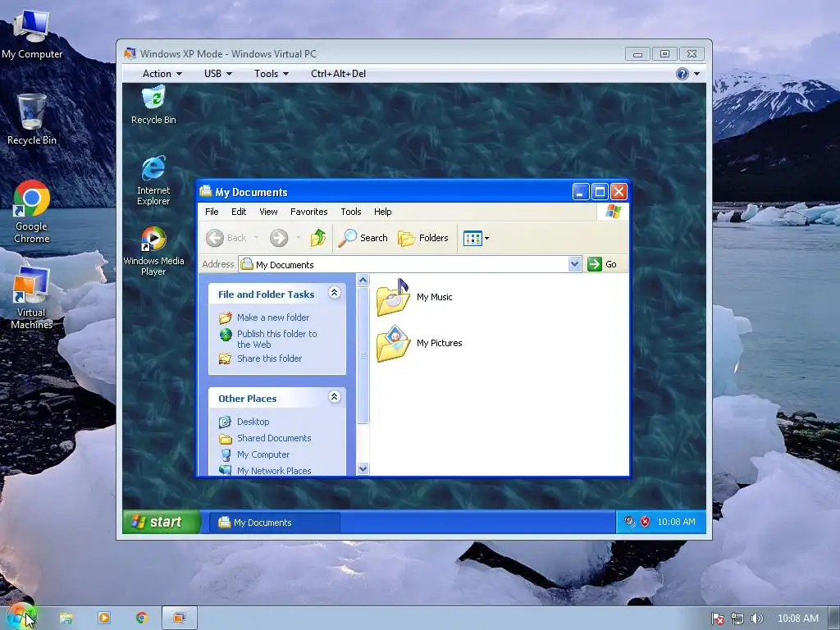Click the volume speaker tray icon

pos(756,619)
